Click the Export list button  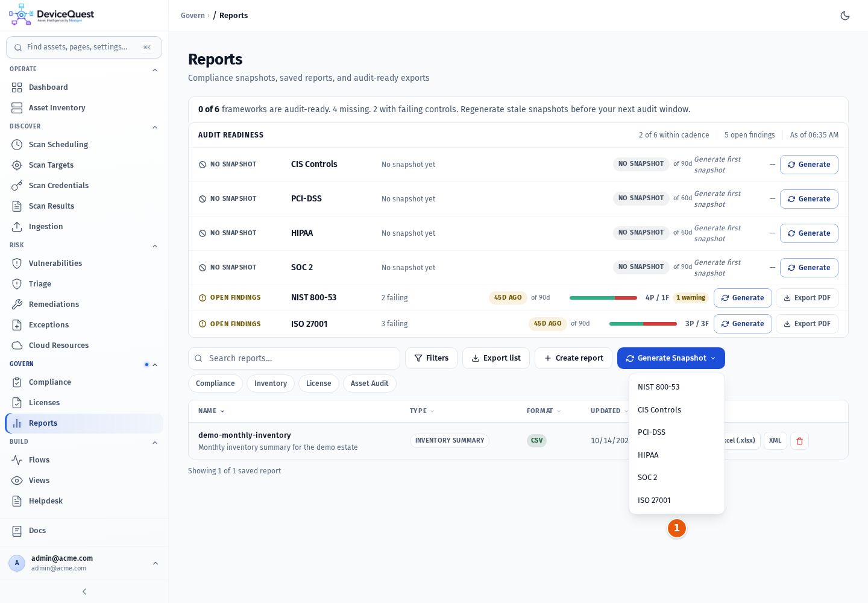[x=496, y=358]
